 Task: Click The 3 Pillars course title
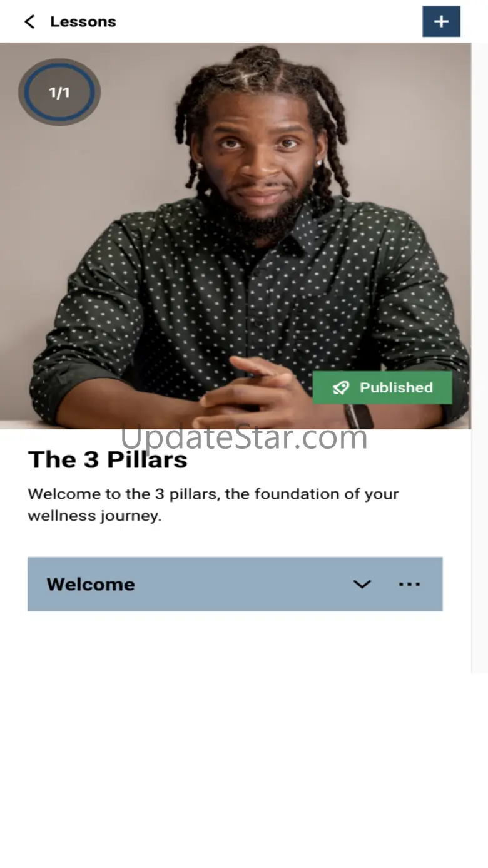pos(108,460)
